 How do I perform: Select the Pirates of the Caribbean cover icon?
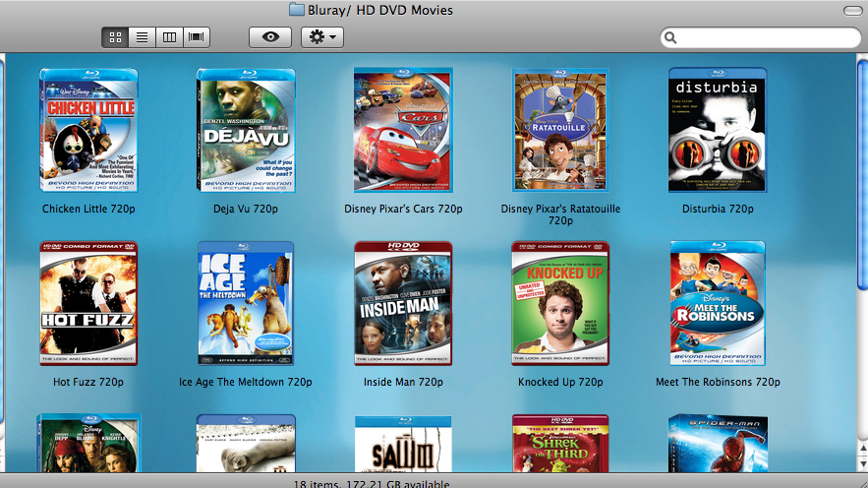(x=88, y=443)
